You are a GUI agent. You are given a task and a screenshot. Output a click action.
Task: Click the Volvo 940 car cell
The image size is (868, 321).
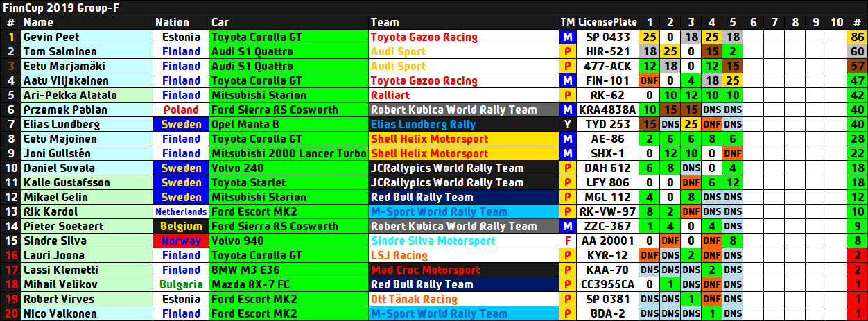coord(289,241)
